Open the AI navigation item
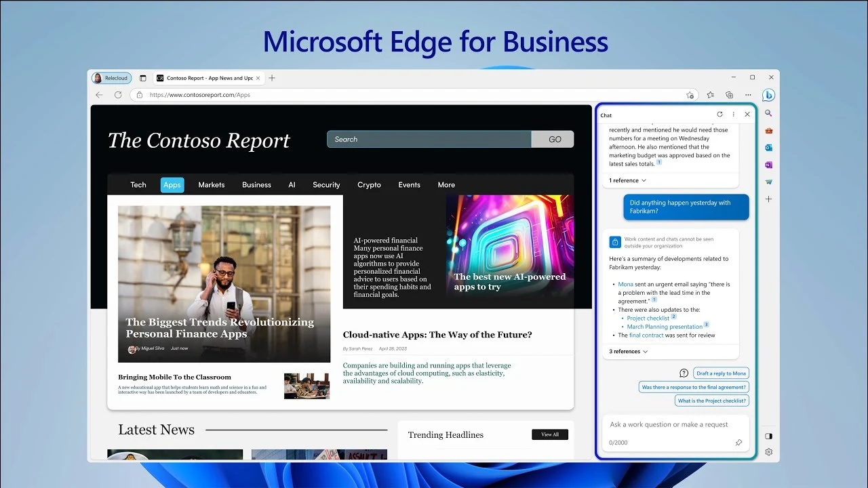The image size is (868, 488). [x=292, y=185]
